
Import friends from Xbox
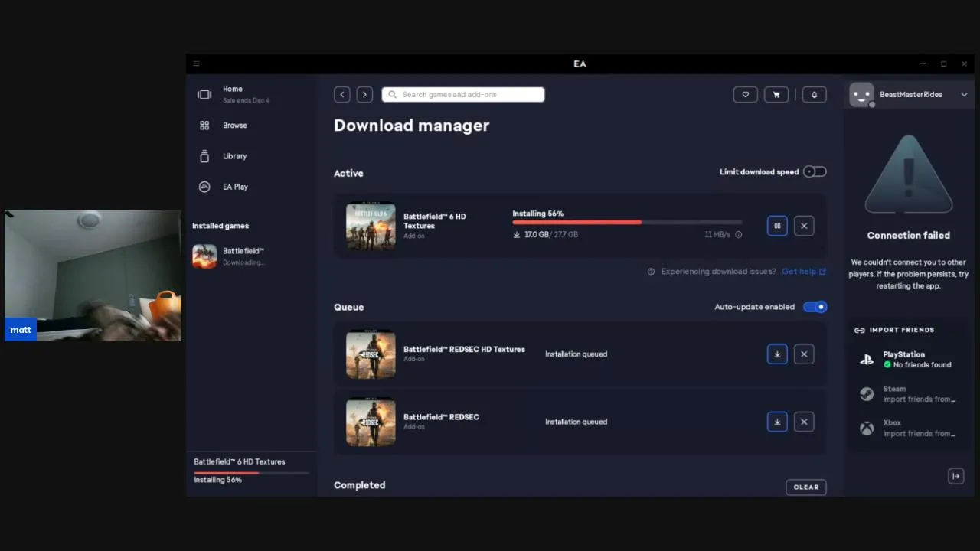click(908, 428)
